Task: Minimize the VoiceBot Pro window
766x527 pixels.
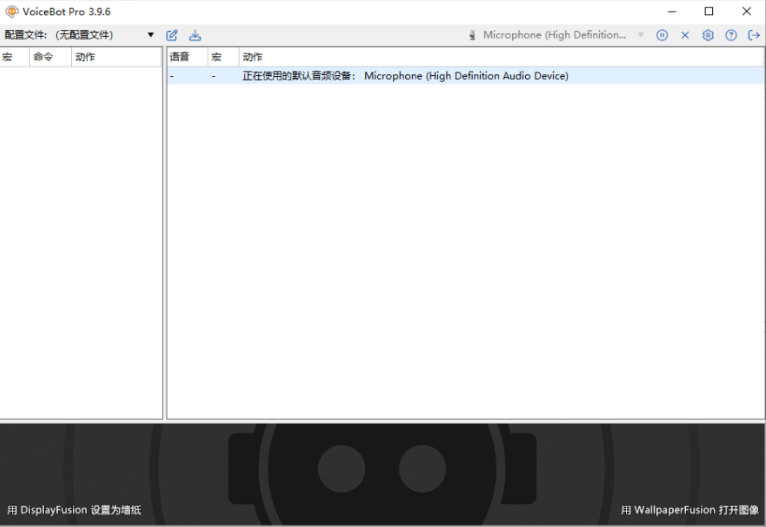Action: coord(672,11)
